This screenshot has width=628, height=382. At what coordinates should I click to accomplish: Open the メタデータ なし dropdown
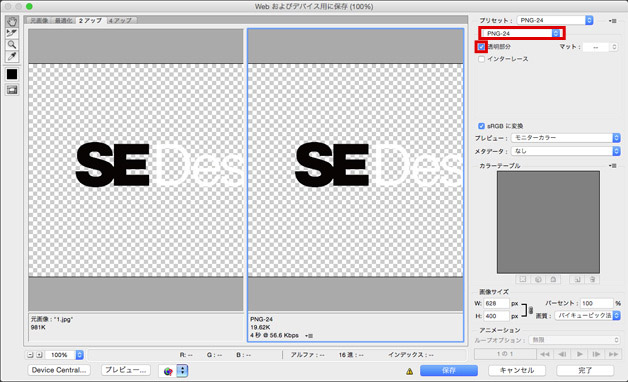(x=566, y=151)
